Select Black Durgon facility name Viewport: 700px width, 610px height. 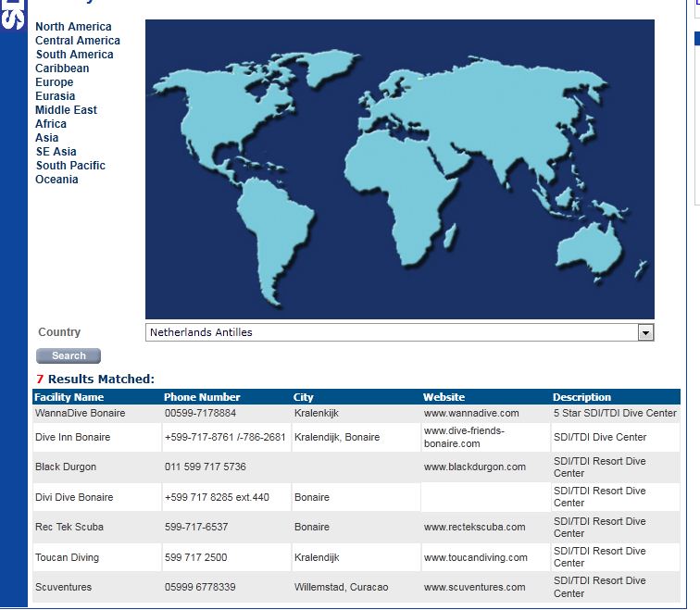[x=66, y=467]
